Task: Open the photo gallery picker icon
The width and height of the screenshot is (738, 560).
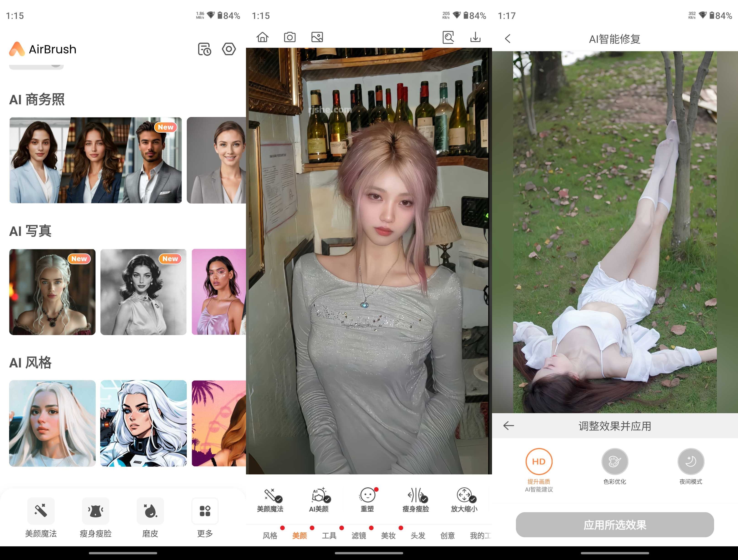Action: coord(317,37)
